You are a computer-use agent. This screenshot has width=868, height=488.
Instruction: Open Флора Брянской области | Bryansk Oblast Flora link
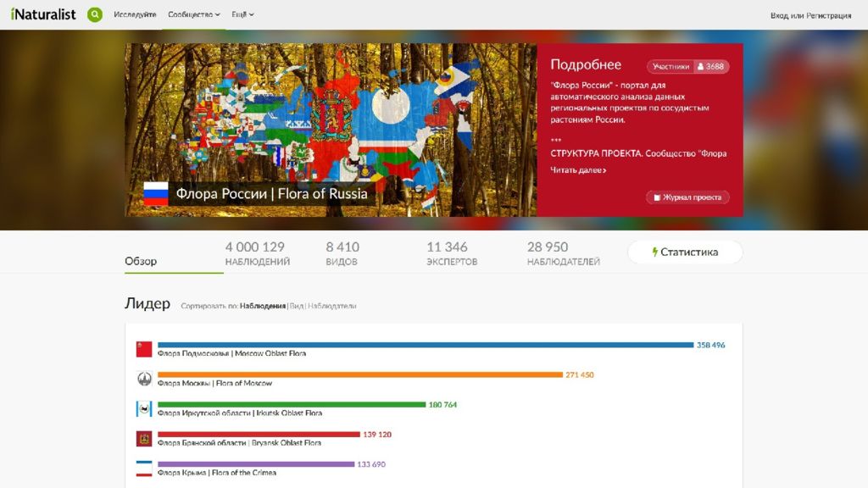point(239,442)
